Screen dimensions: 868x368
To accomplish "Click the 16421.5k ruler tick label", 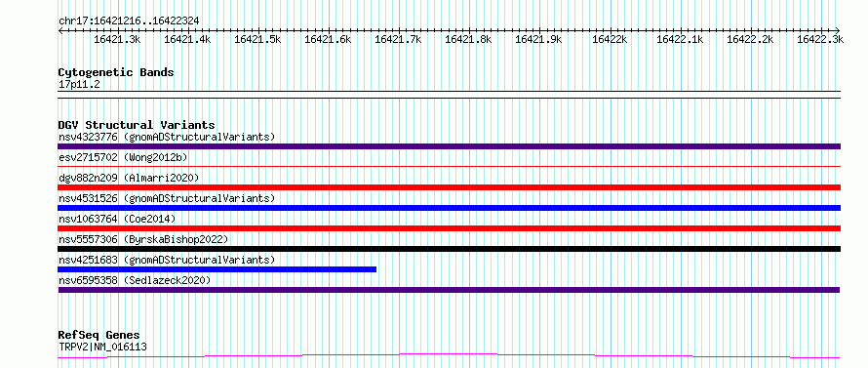I will click(x=258, y=39).
